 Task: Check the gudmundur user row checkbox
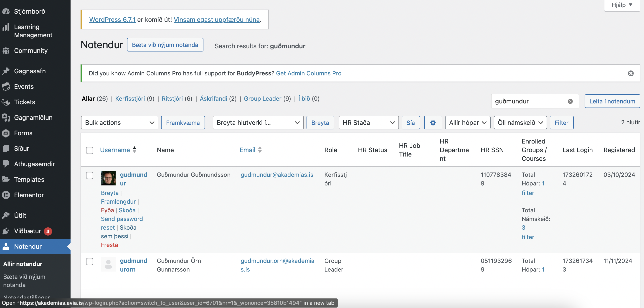pyautogui.click(x=89, y=175)
